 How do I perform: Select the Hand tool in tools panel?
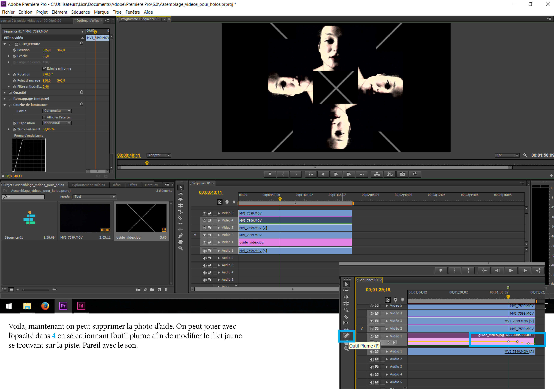[181, 242]
